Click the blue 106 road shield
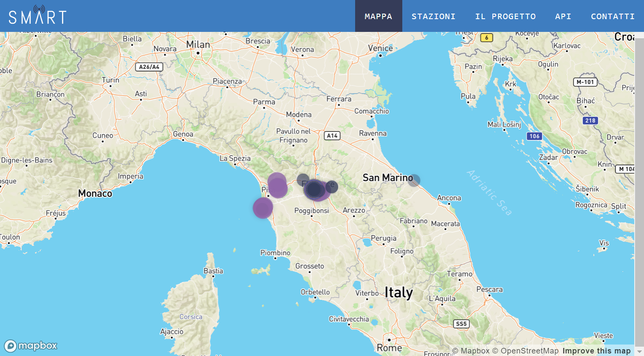The image size is (644, 356). (534, 136)
